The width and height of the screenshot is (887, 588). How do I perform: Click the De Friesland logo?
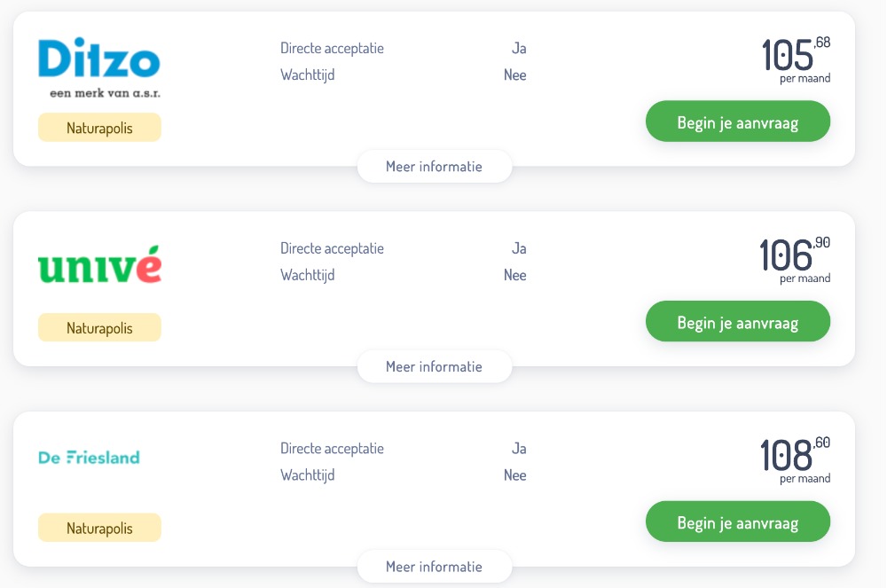coord(89,458)
